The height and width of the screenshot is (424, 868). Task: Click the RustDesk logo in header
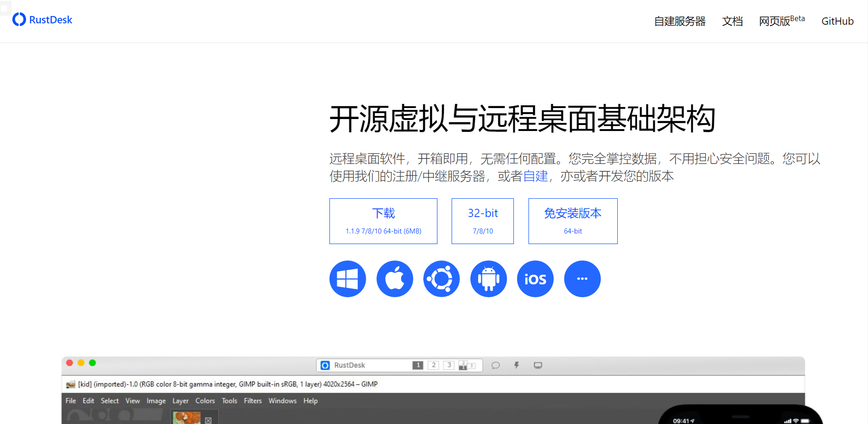click(19, 19)
